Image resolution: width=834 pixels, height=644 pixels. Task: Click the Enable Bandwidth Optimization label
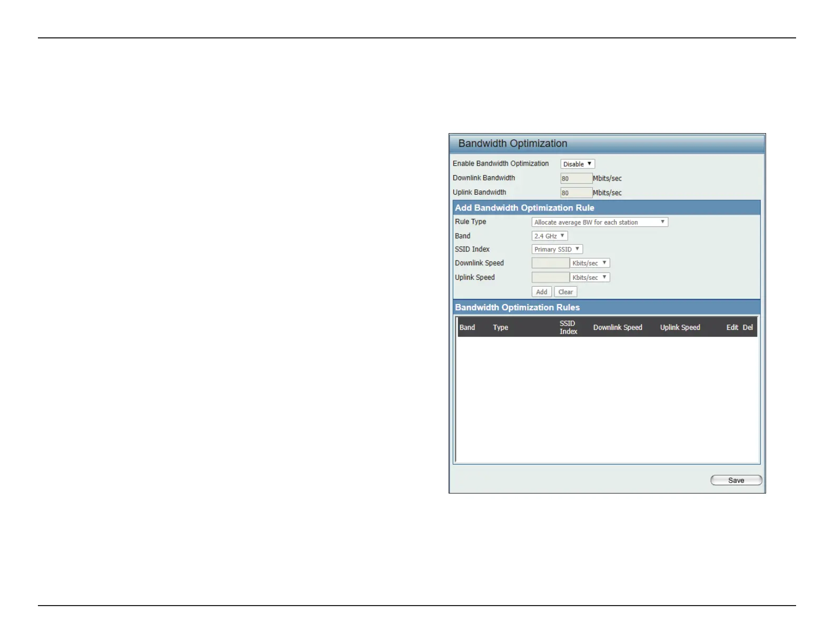tap(501, 164)
